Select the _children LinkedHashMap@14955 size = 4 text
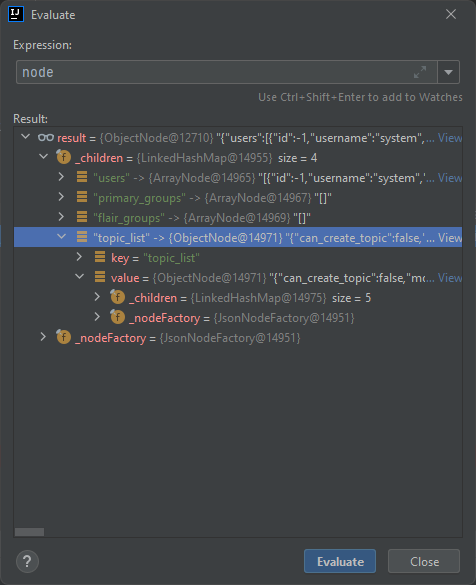The width and height of the screenshot is (476, 585). 196,158
